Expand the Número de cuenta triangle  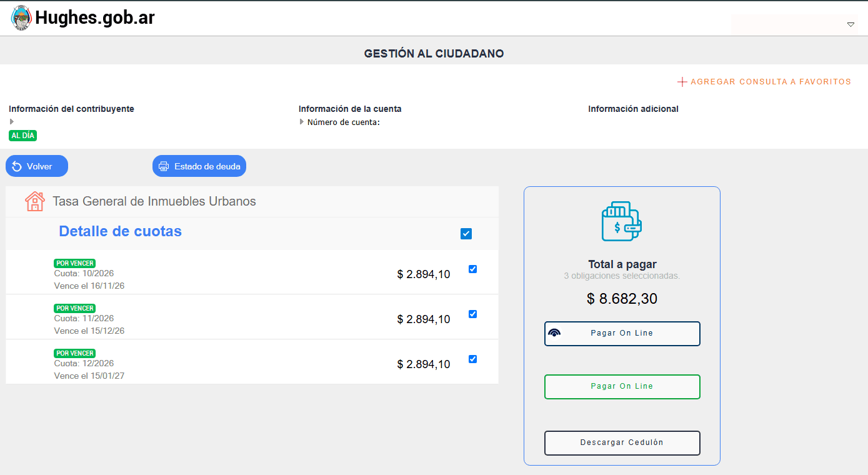pos(302,122)
